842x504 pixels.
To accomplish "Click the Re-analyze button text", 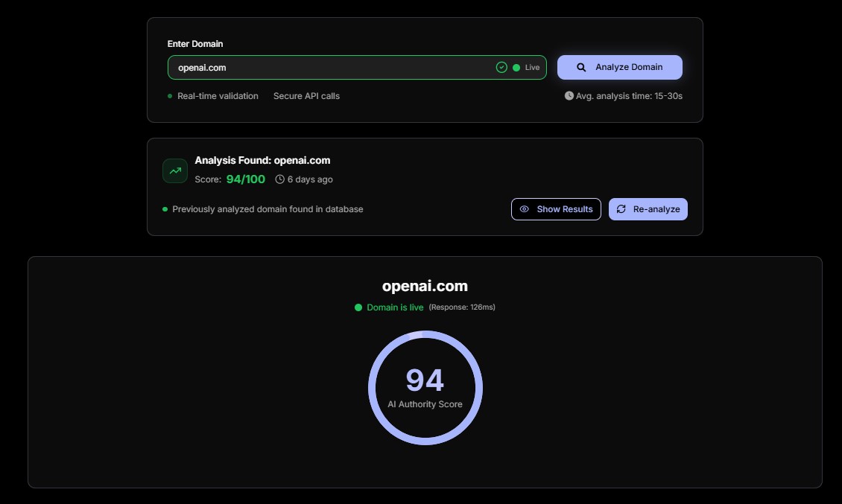I will 656,209.
